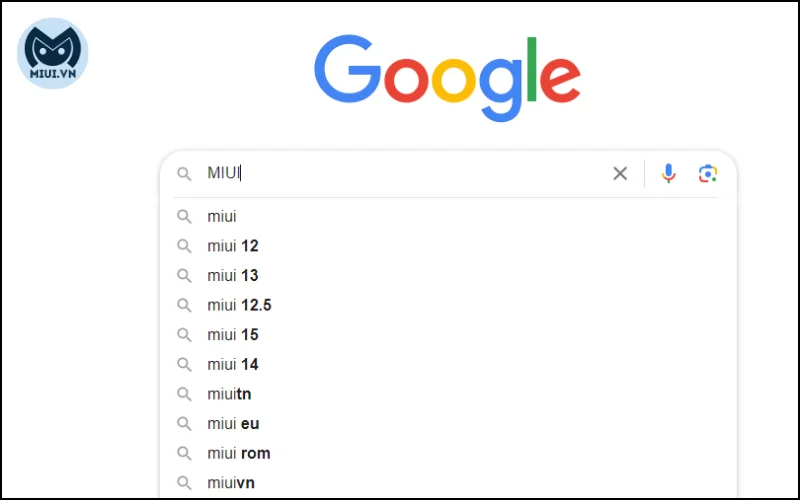
Task: Choose the 'miui rom' suggestion
Action: tap(448, 453)
